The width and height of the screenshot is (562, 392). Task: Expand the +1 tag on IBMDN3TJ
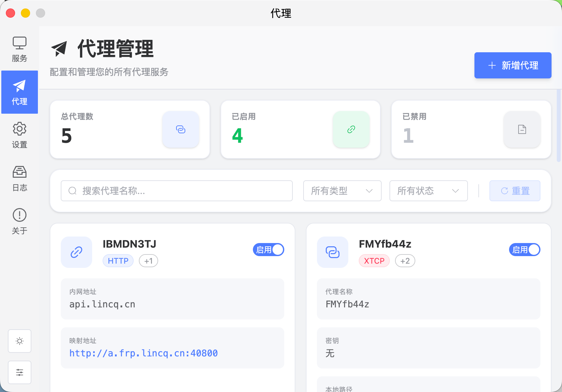pos(148,261)
